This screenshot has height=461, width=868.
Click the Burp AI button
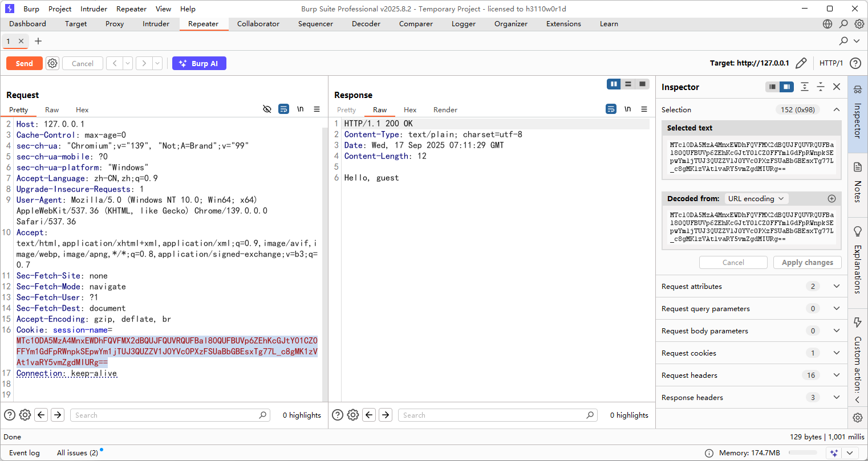click(x=199, y=63)
